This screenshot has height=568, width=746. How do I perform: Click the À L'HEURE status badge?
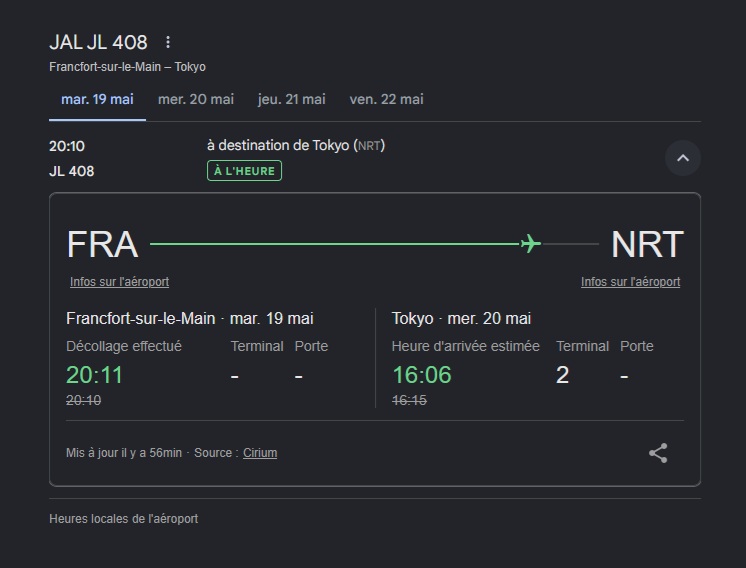coord(244,171)
